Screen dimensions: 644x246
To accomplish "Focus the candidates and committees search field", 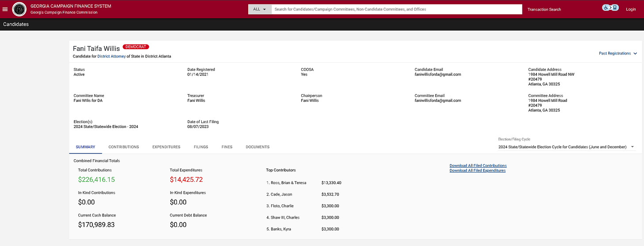I will (x=397, y=9).
